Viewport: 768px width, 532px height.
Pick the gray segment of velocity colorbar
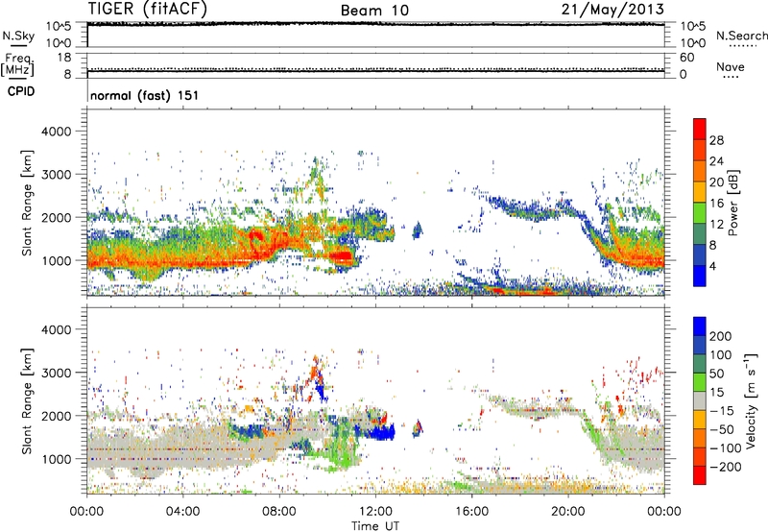[700, 400]
